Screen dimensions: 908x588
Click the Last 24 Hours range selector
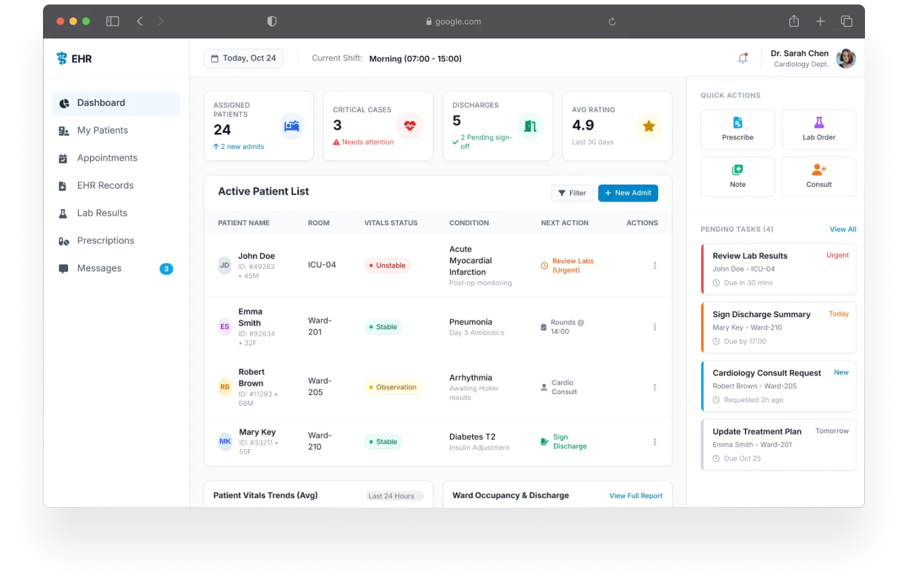coord(394,495)
